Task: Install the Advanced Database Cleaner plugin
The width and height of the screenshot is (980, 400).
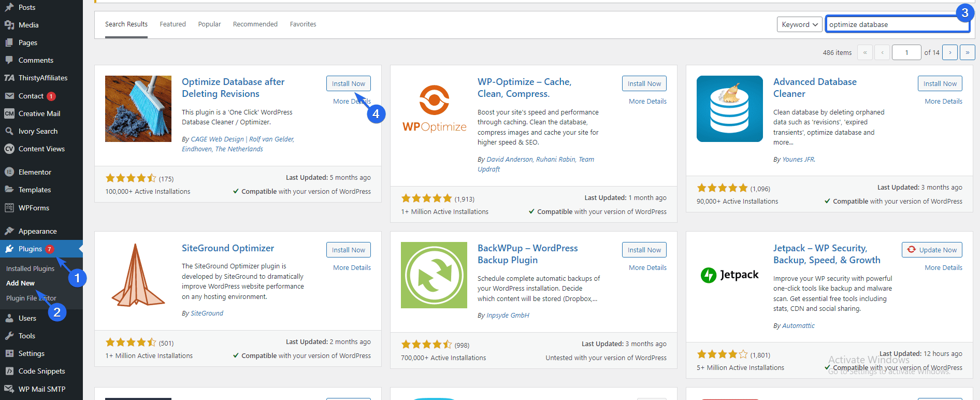Action: coord(940,83)
